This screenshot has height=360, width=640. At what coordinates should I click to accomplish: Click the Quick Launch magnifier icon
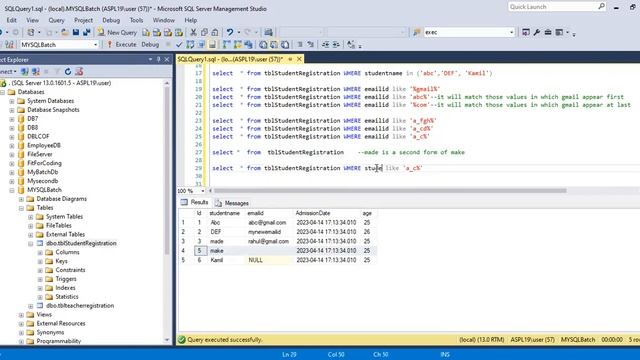click(602, 7)
